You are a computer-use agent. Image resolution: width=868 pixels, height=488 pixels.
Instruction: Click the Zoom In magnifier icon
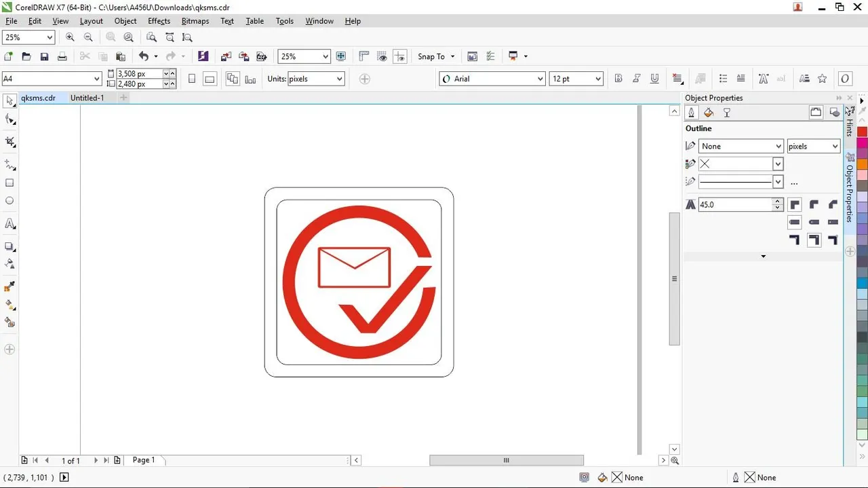pyautogui.click(x=70, y=37)
